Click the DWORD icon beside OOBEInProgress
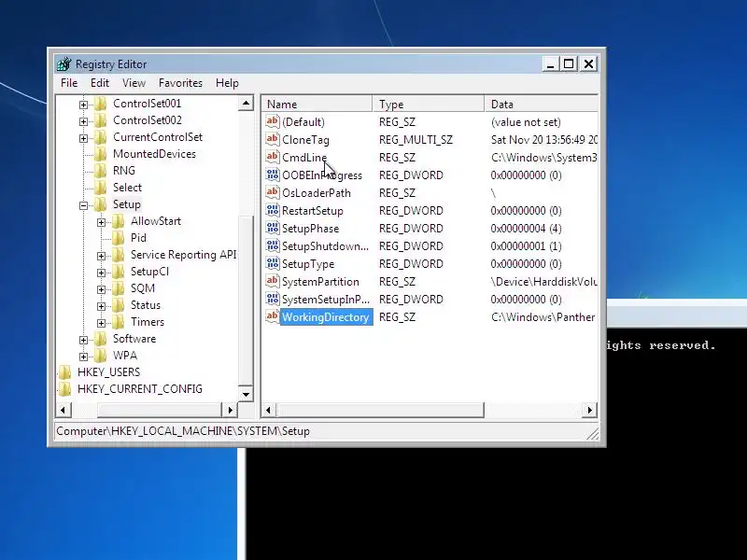Image resolution: width=747 pixels, height=560 pixels. click(x=272, y=175)
